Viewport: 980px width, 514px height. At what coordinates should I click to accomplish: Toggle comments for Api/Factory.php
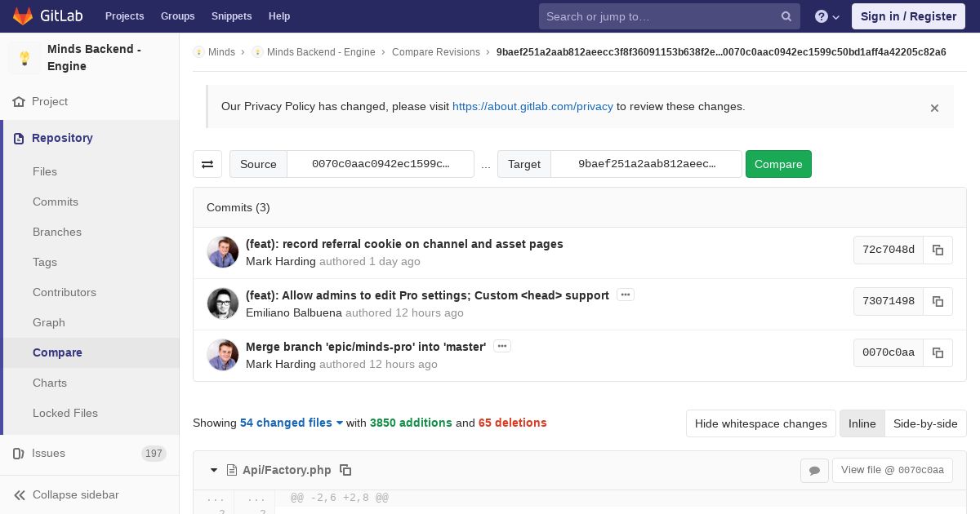[814, 470]
